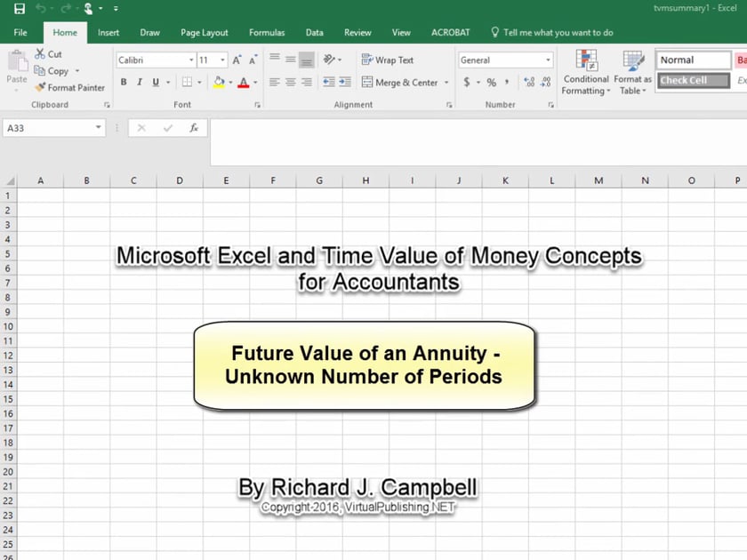Viewport: 747px width, 560px height.
Task: Open Merge & Center dropdown arrow
Action: tap(446, 83)
